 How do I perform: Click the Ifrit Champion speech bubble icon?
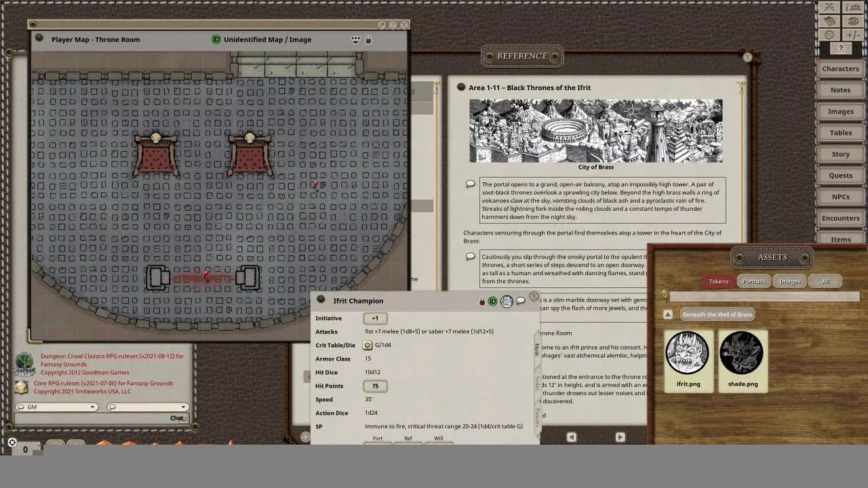click(521, 300)
